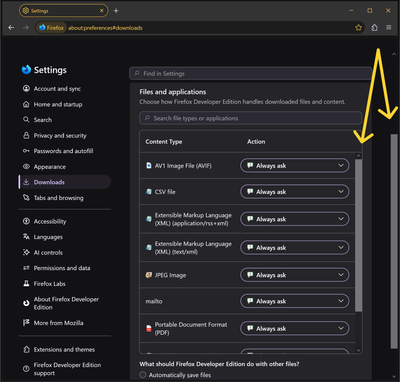
Task: Click the Files and applications heading
Action: 173,92
